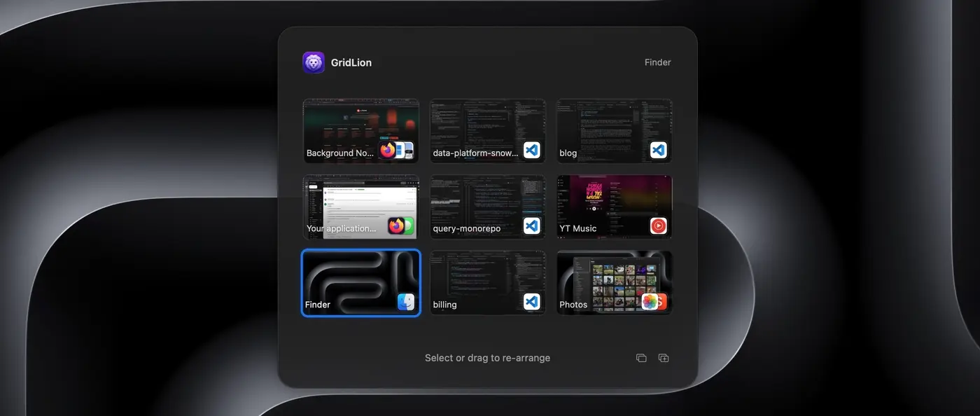The height and width of the screenshot is (416, 980).
Task: Select the YT Music window thumbnail
Action: click(615, 207)
